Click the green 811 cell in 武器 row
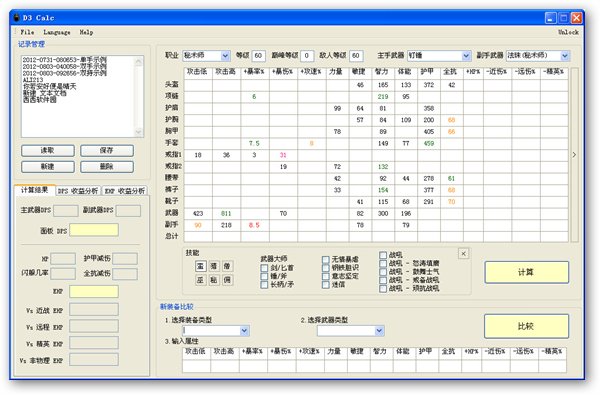 coord(226,213)
